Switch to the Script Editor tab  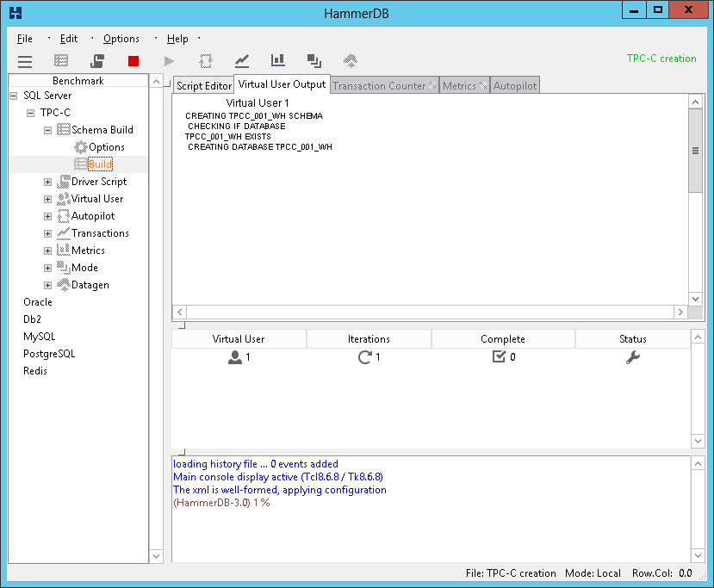(x=204, y=86)
